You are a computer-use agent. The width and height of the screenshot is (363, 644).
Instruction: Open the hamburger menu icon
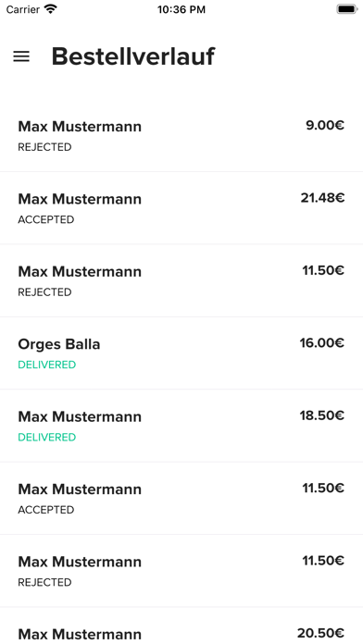point(21,56)
